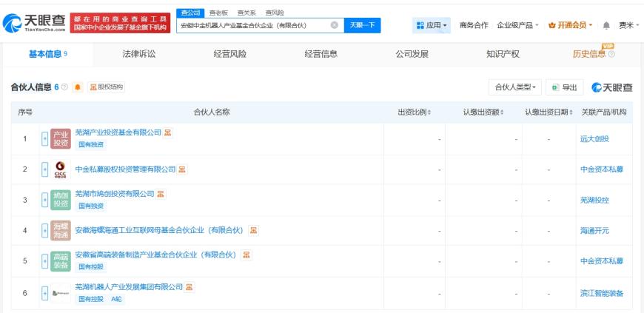Click the 产业投资 logo thumbnail
644x313 pixels.
click(61, 139)
